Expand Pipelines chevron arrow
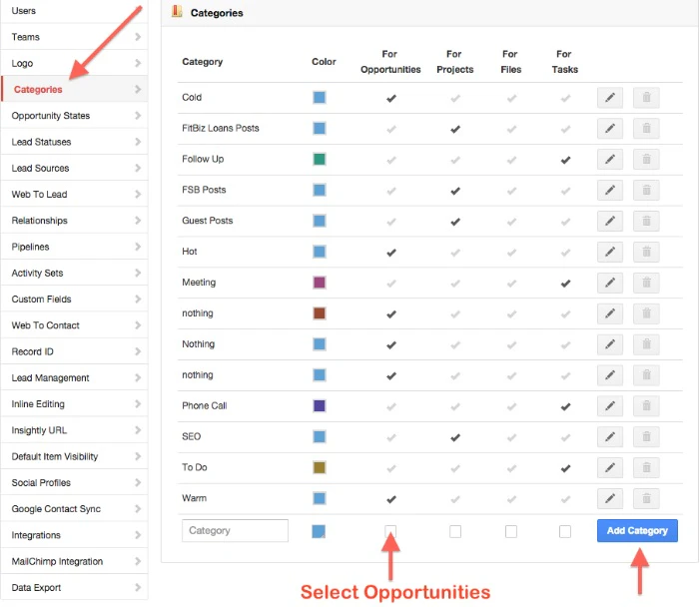This screenshot has height=607, width=700. [x=138, y=247]
